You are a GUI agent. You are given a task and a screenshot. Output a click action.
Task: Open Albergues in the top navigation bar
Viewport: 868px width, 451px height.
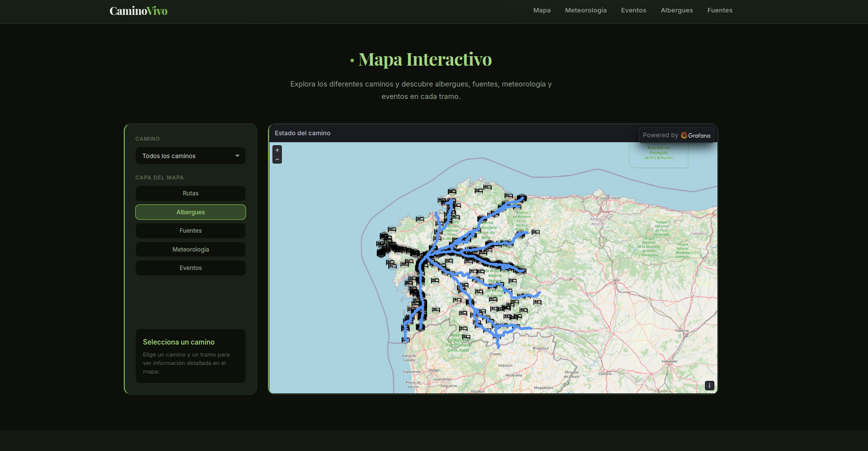[x=677, y=10]
